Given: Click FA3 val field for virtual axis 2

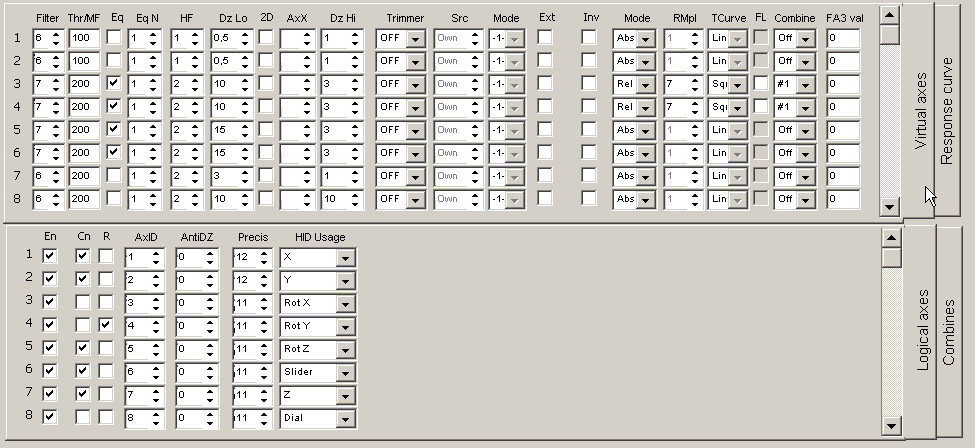Looking at the screenshot, I should coord(844,62).
